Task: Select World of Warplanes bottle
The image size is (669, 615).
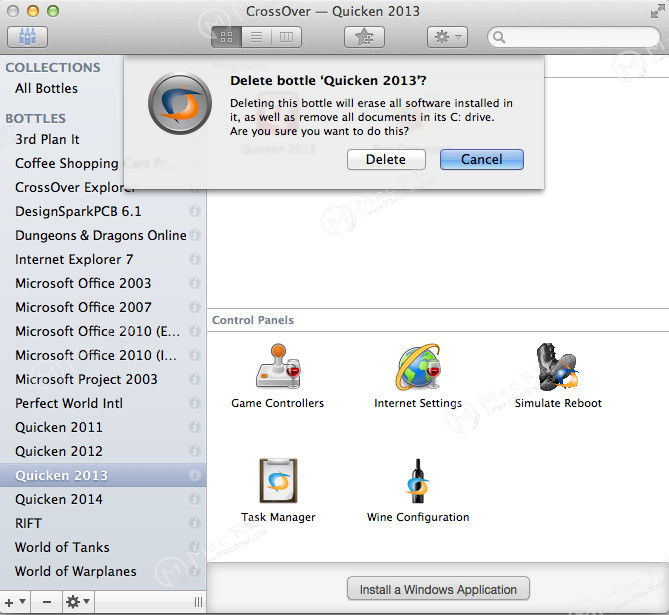Action: [x=103, y=571]
